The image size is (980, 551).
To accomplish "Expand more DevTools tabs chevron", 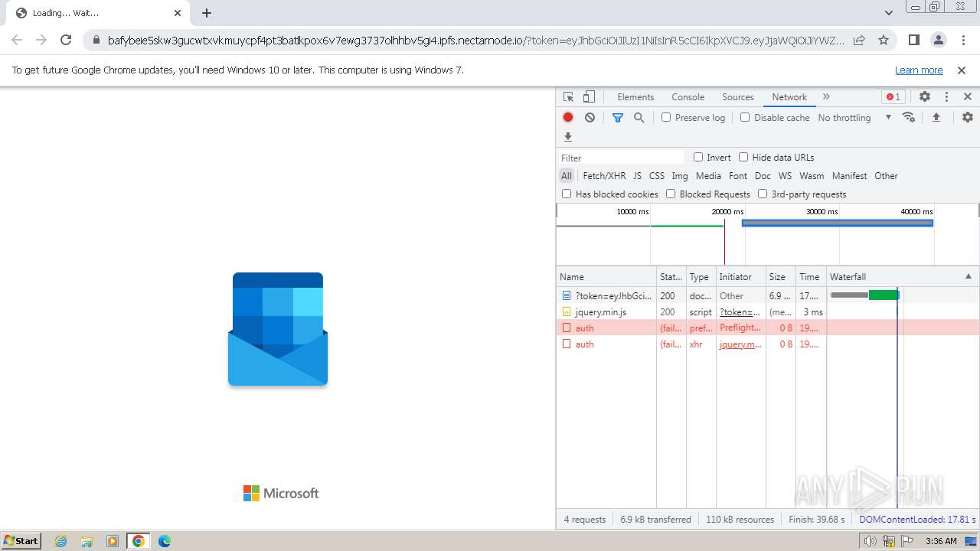I will pos(826,96).
